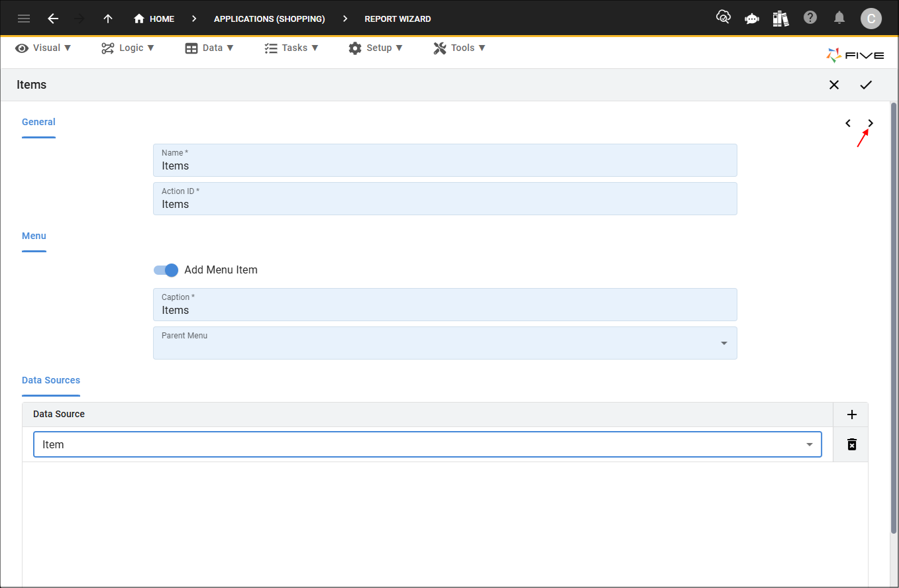Click the Data Source column header
This screenshot has width=899, height=588.
(59, 414)
